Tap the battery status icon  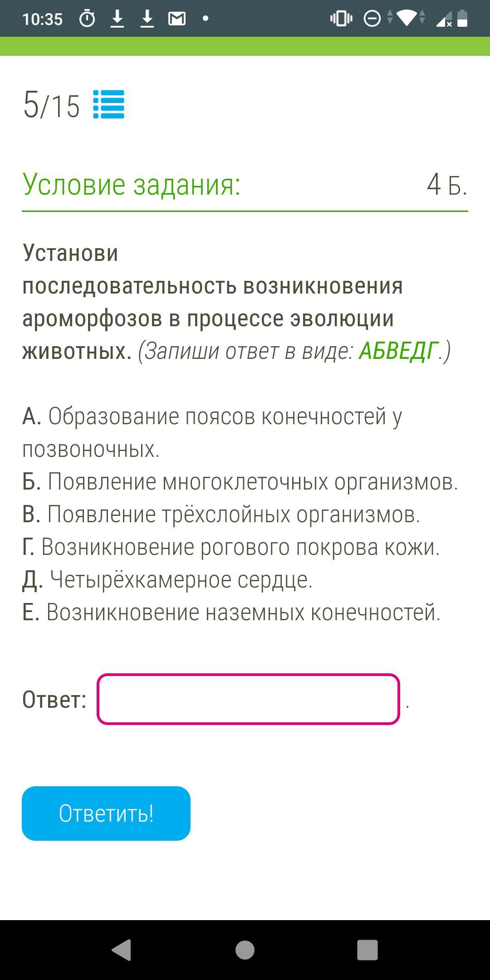(462, 19)
